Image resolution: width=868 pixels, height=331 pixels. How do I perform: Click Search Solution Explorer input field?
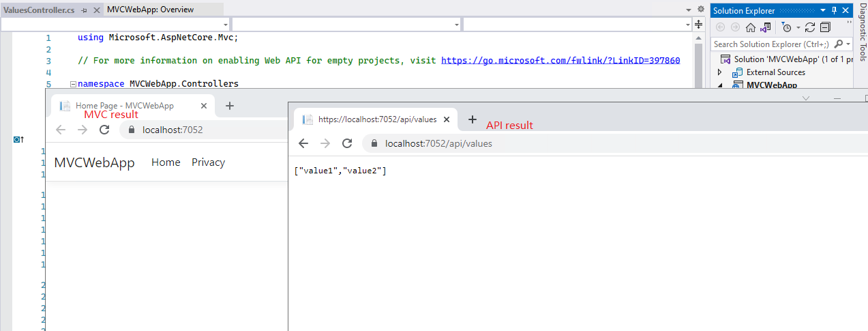(x=771, y=44)
